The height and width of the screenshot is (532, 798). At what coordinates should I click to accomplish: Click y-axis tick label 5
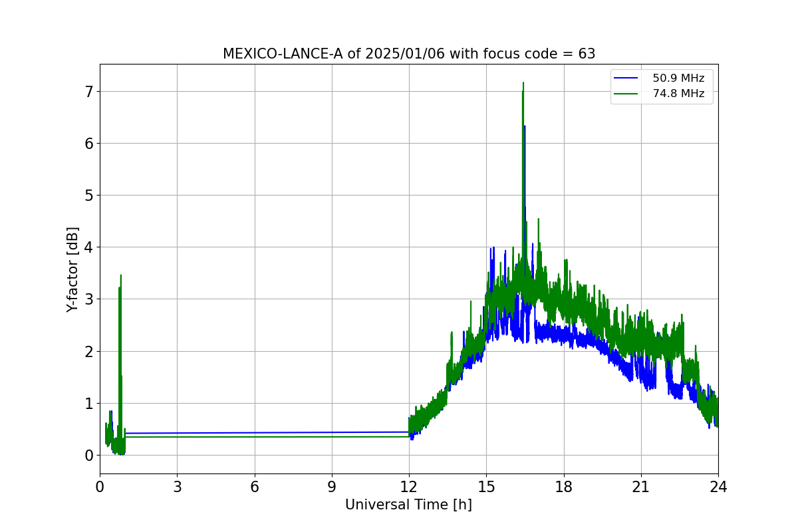88,195
